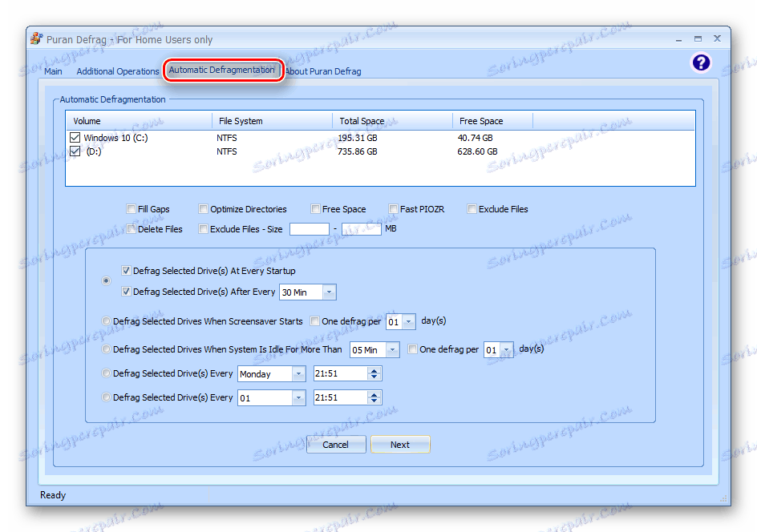
Task: Toggle Defrag Selected Drive(s) After Every checkbox
Action: 126,292
